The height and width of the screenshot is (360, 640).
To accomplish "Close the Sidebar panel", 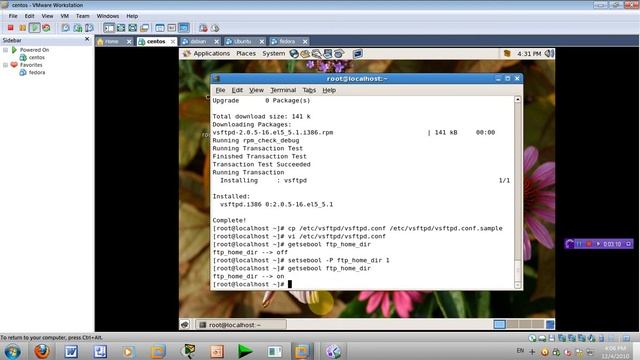I will [87, 39].
